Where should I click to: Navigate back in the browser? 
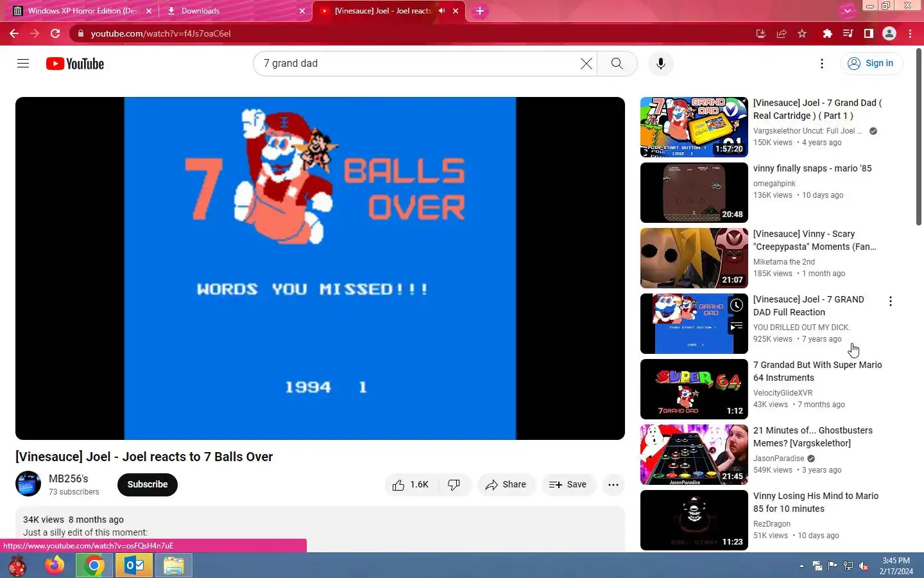point(14,33)
